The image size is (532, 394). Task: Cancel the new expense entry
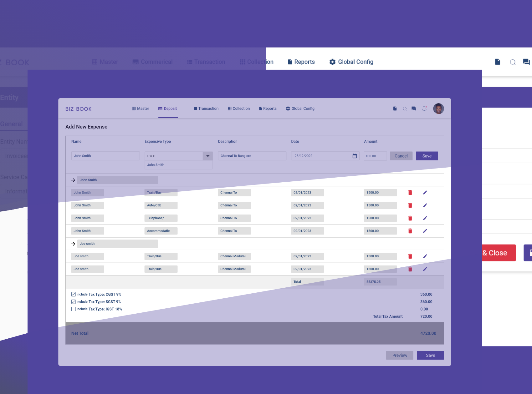pos(401,156)
